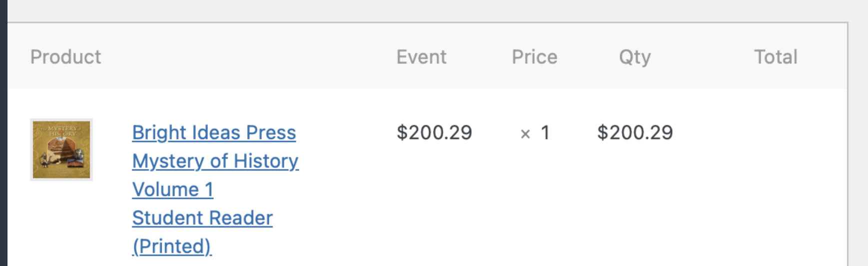Follow the "Mystery of History" link line
This screenshot has width=868, height=266.
[x=215, y=161]
